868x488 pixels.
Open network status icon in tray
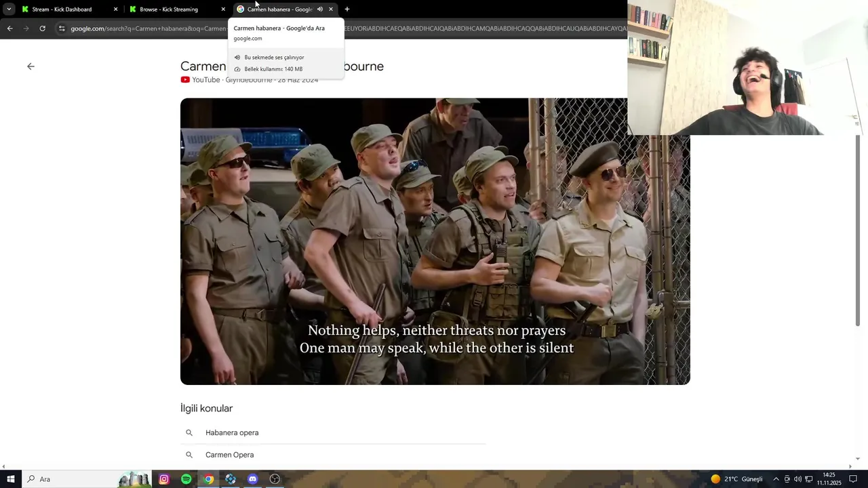[x=808, y=479]
